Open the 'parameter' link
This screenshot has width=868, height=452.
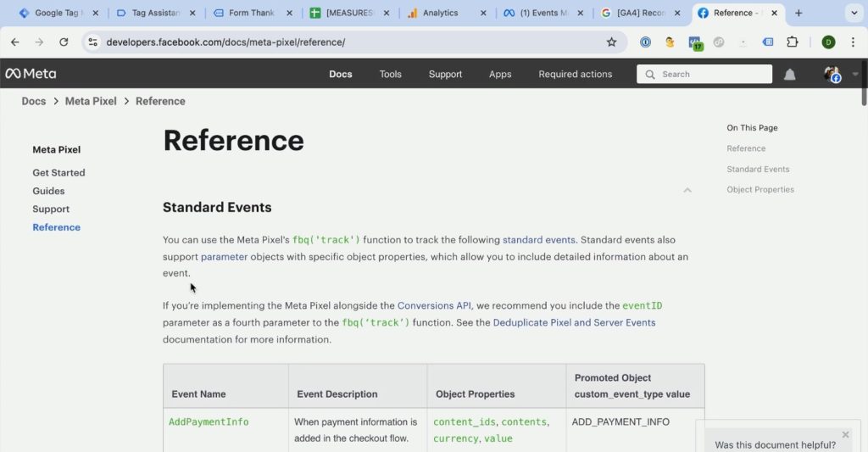pos(224,257)
